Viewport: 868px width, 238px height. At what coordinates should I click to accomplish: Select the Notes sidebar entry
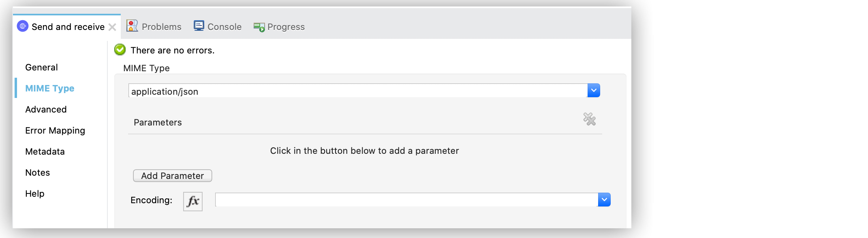pos(37,172)
